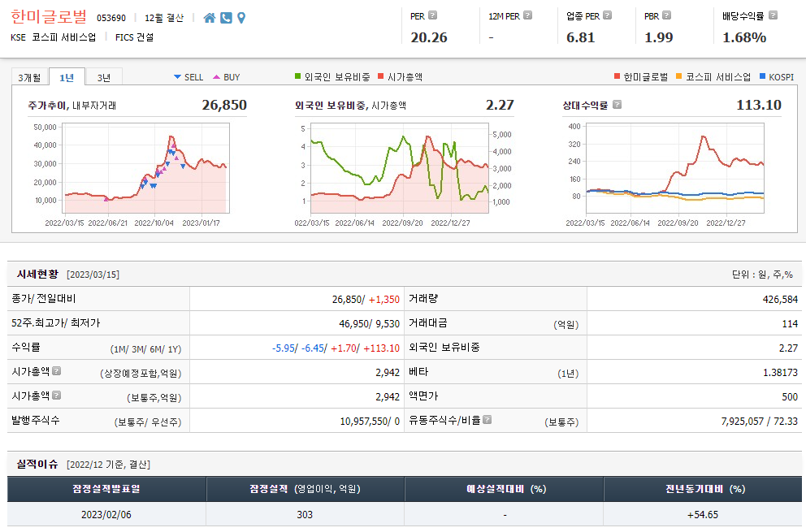This screenshot has height=532, width=806.
Task: Click the blue SELL triangle legend marker
Action: pyautogui.click(x=177, y=77)
